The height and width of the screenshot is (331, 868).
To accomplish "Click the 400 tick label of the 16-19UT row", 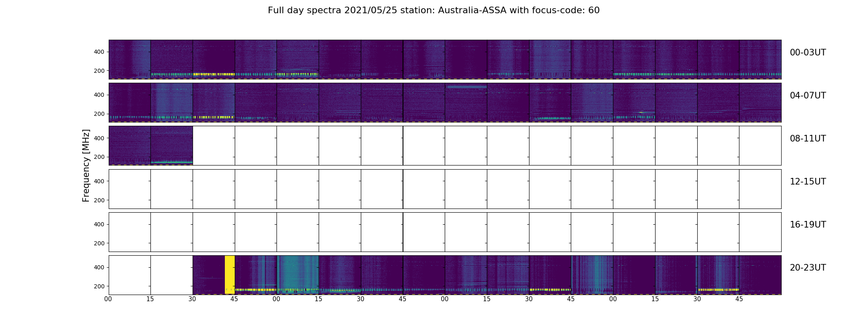I will (99, 224).
